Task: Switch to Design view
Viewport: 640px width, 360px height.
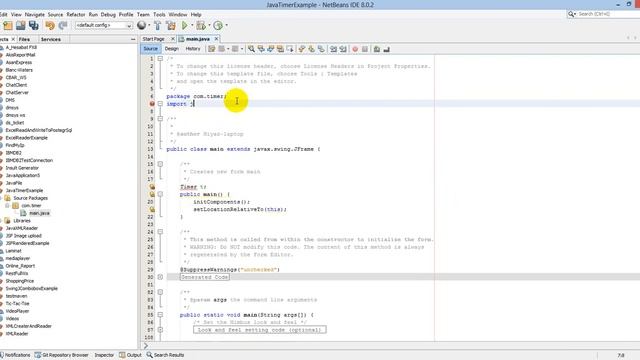Action: (172, 49)
